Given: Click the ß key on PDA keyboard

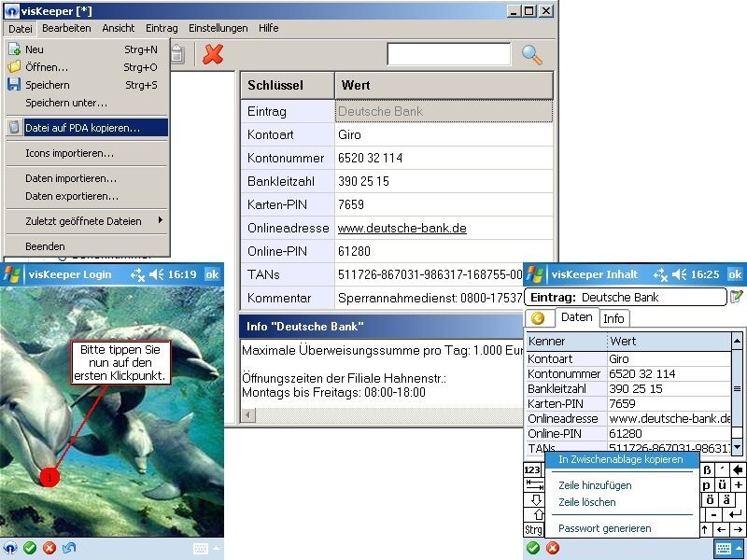Looking at the screenshot, I should click(x=707, y=470).
